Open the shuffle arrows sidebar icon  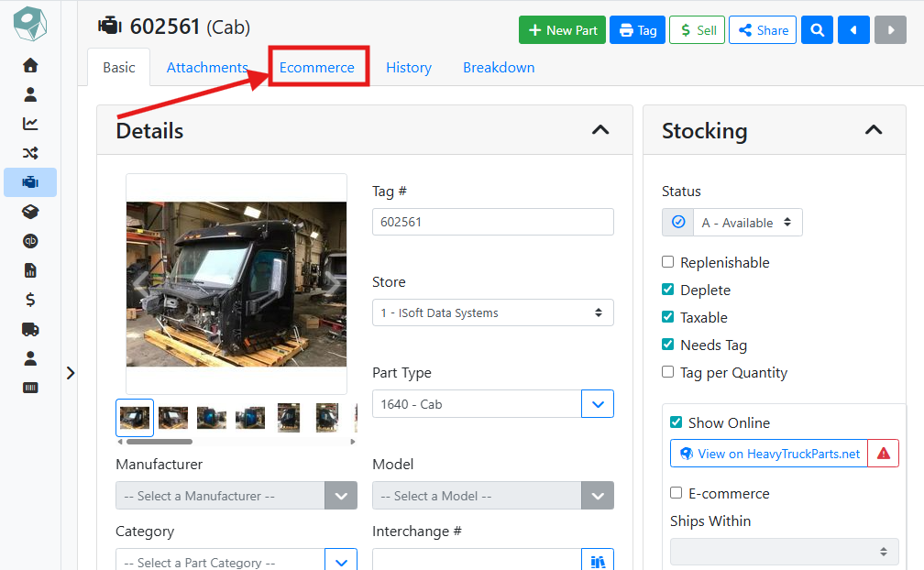[30, 153]
